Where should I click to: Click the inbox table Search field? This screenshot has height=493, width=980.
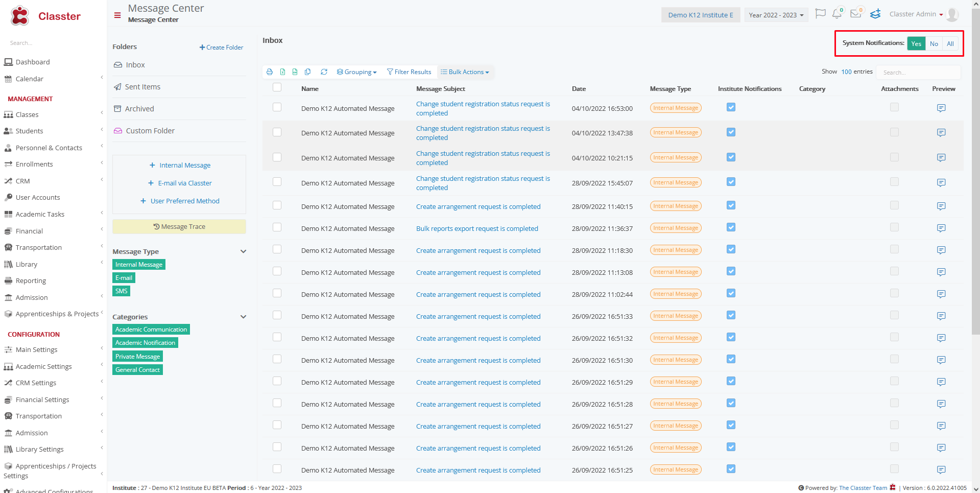tap(918, 72)
